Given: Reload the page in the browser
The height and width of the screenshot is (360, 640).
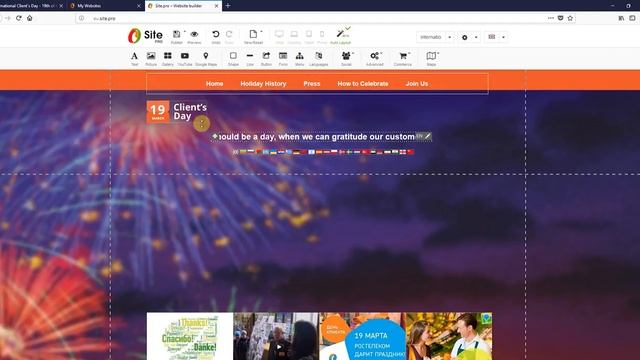Looking at the screenshot, I should coord(19,18).
